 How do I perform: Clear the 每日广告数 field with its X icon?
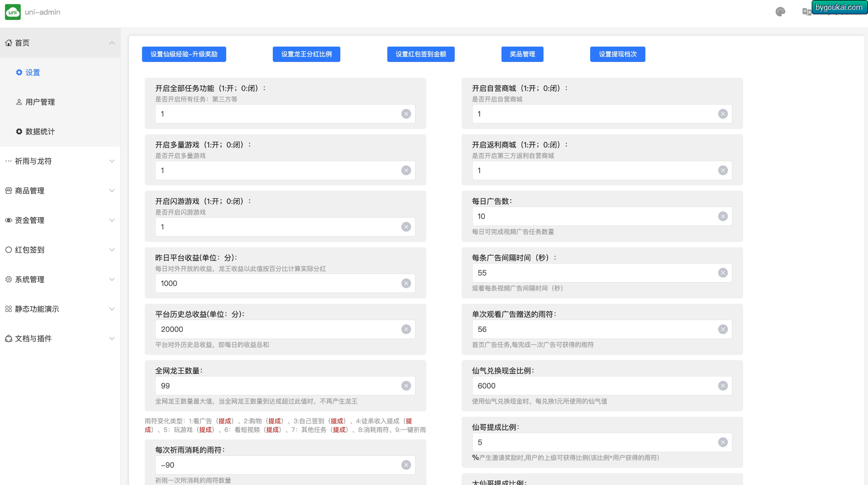(x=723, y=217)
